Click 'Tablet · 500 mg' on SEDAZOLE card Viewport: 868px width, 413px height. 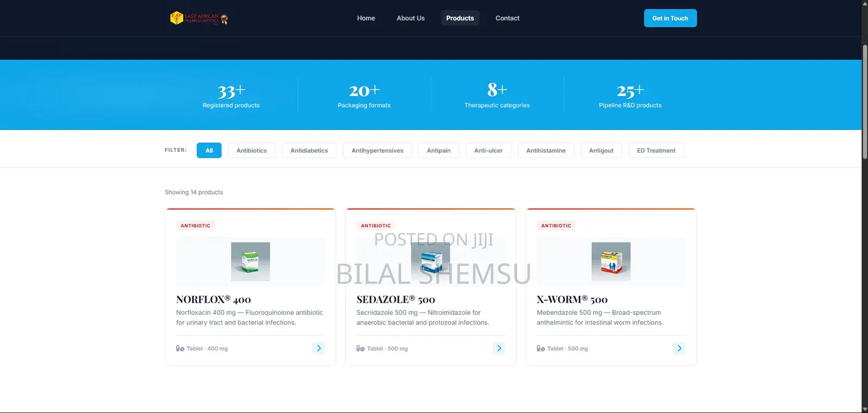388,349
